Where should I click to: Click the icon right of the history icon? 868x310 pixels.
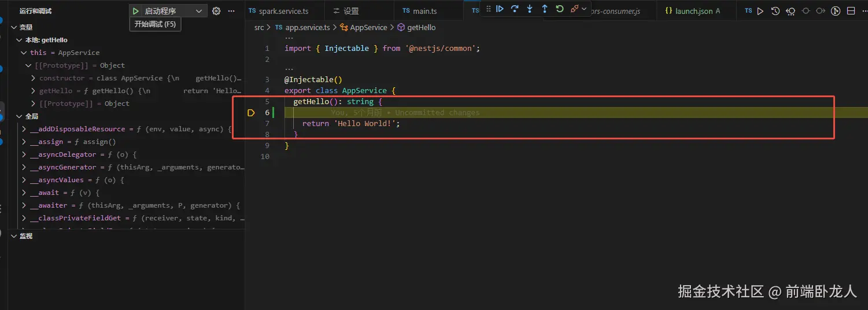(x=791, y=11)
